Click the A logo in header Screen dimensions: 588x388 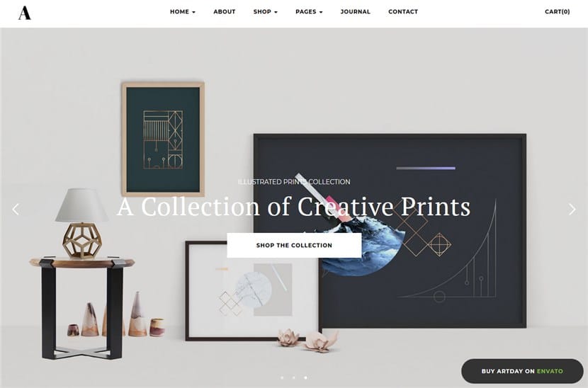tap(24, 13)
